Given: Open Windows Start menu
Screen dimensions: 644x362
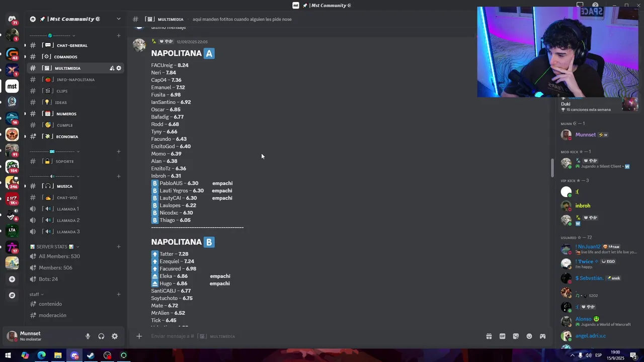Looking at the screenshot, I should coord(8,355).
